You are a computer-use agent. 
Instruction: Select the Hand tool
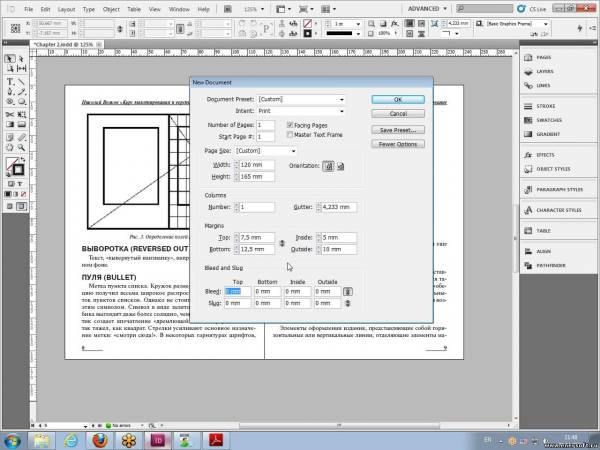tap(10, 147)
